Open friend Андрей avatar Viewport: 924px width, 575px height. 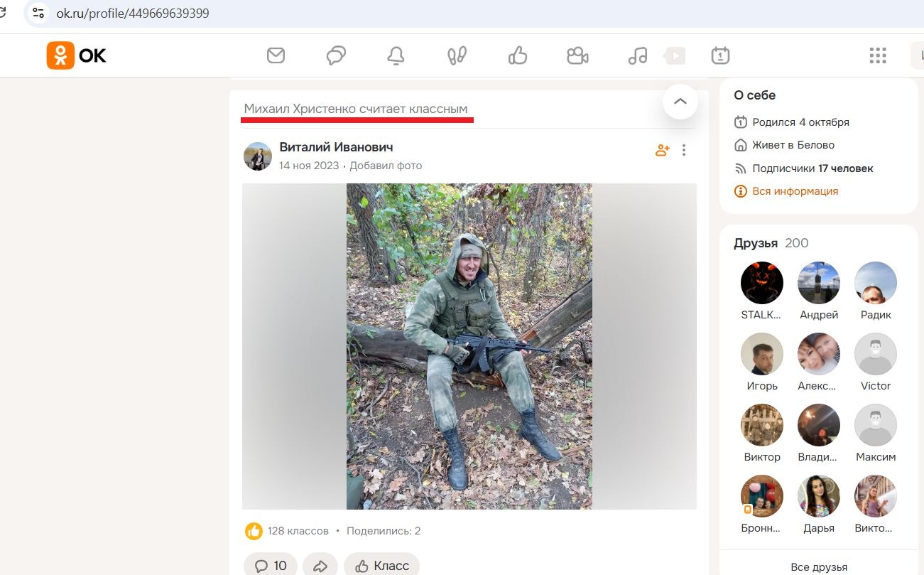point(819,283)
